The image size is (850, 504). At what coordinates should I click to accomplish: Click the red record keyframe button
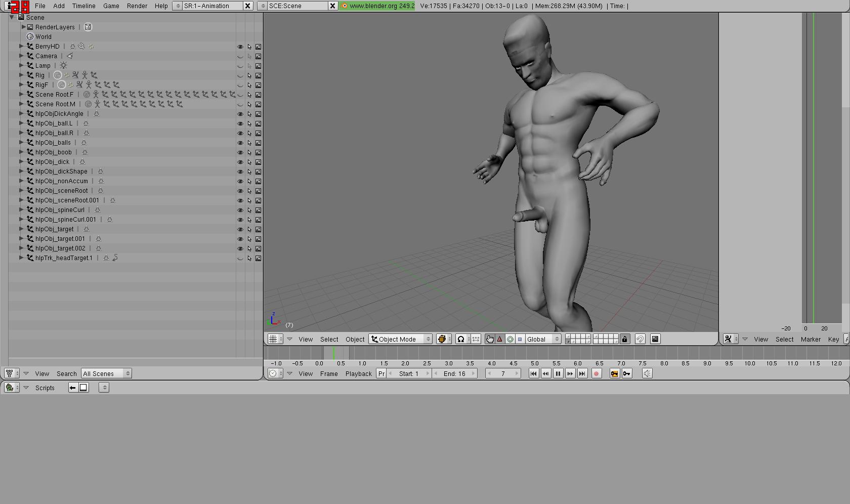[597, 373]
